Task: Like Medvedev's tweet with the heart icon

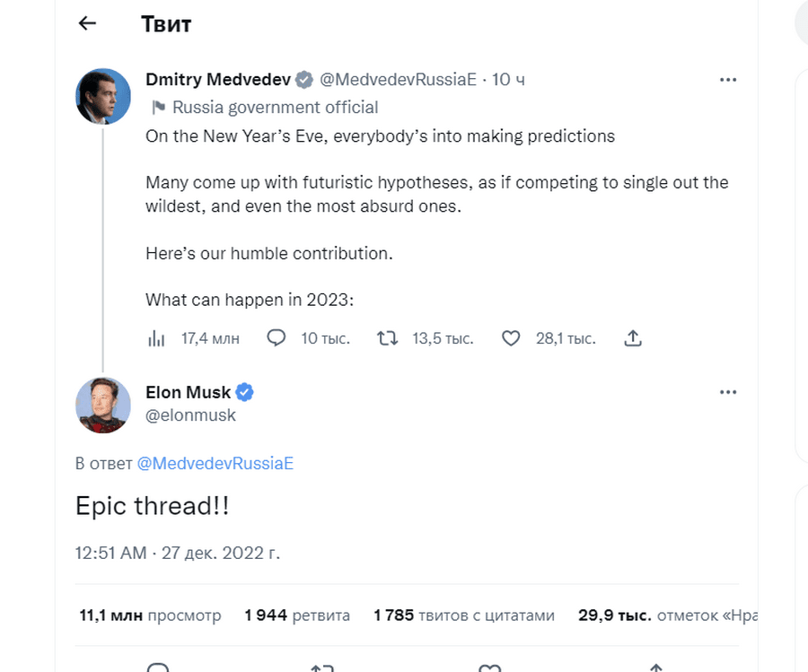Action: [x=511, y=338]
